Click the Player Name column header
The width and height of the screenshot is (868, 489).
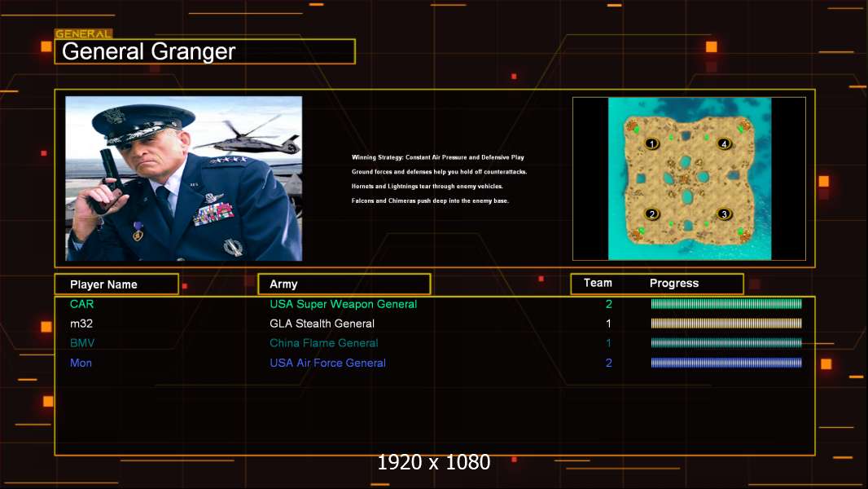(116, 284)
